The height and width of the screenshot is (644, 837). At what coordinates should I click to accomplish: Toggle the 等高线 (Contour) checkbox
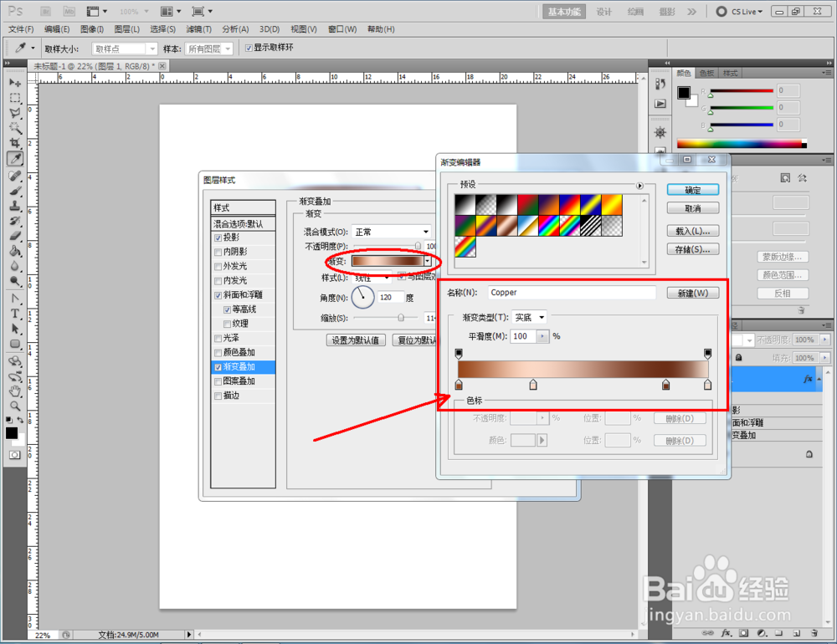tap(228, 310)
